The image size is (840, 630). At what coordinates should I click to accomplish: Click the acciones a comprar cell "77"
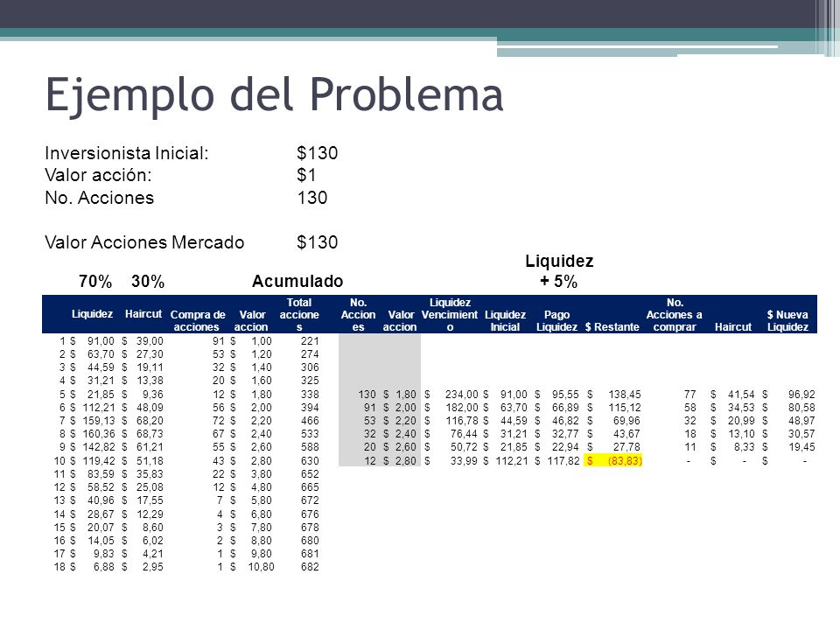(690, 395)
